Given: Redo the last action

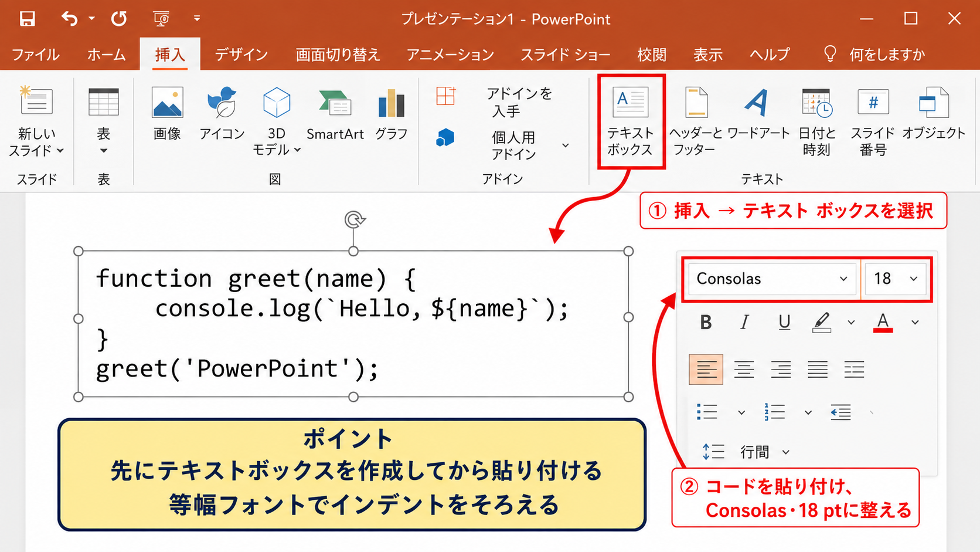Looking at the screenshot, I should click(119, 19).
